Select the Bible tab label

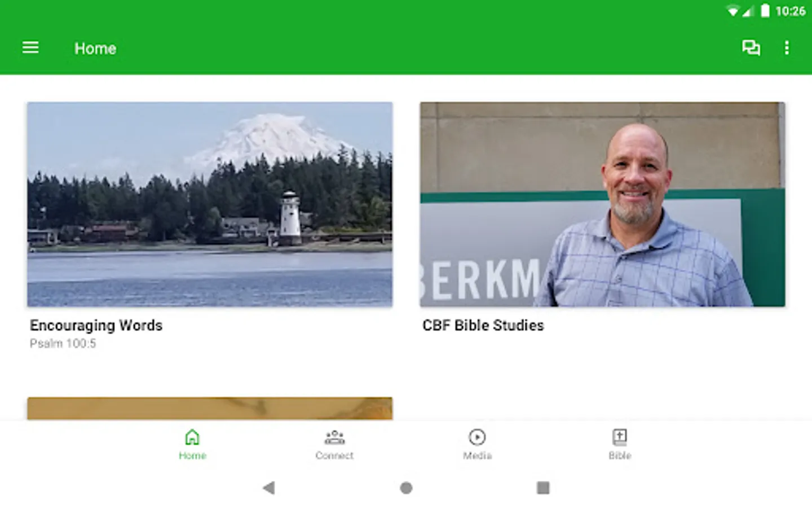(620, 456)
